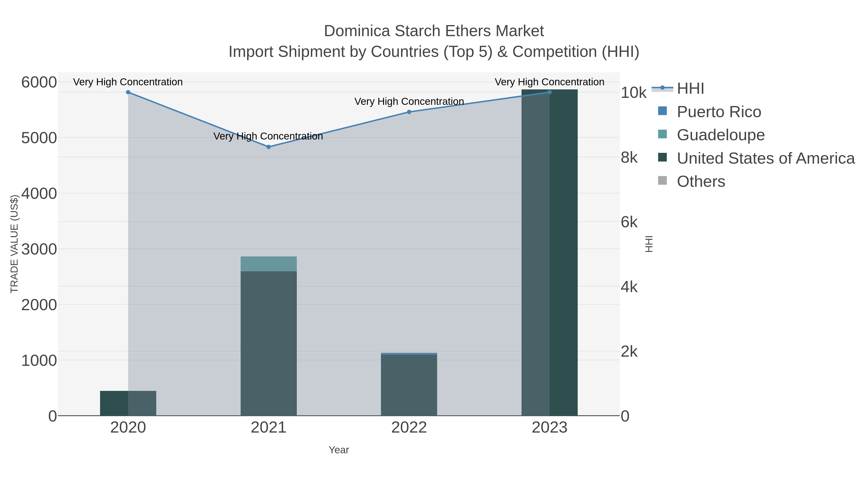Click the Others gray legend swatch
Screen dimensions: 868x488
[x=663, y=180]
